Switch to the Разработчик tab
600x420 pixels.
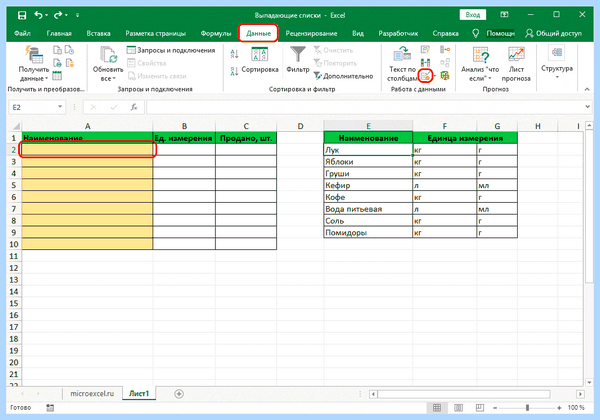pyautogui.click(x=398, y=33)
